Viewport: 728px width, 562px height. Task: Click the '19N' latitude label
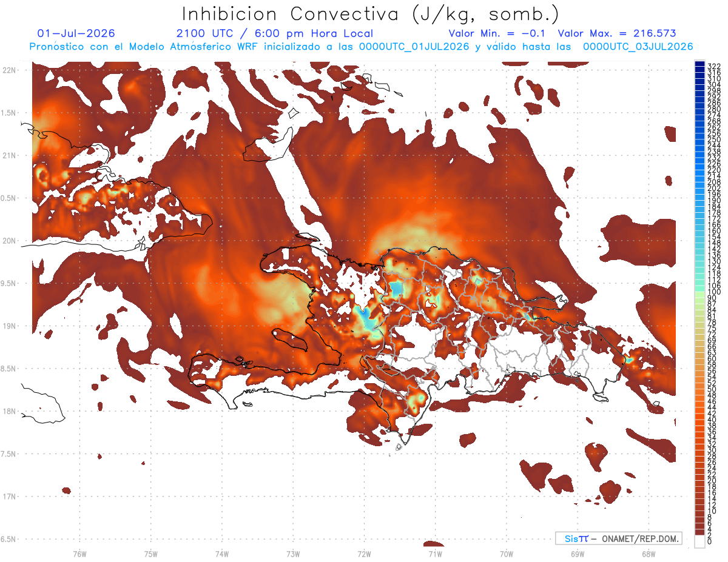[x=9, y=326]
